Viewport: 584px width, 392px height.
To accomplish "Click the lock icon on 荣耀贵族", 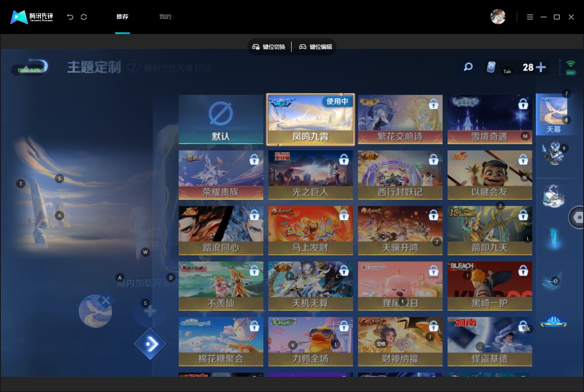I will [x=254, y=159].
